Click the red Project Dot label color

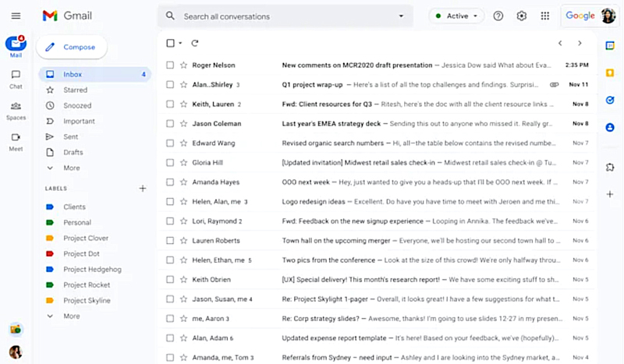coord(50,254)
